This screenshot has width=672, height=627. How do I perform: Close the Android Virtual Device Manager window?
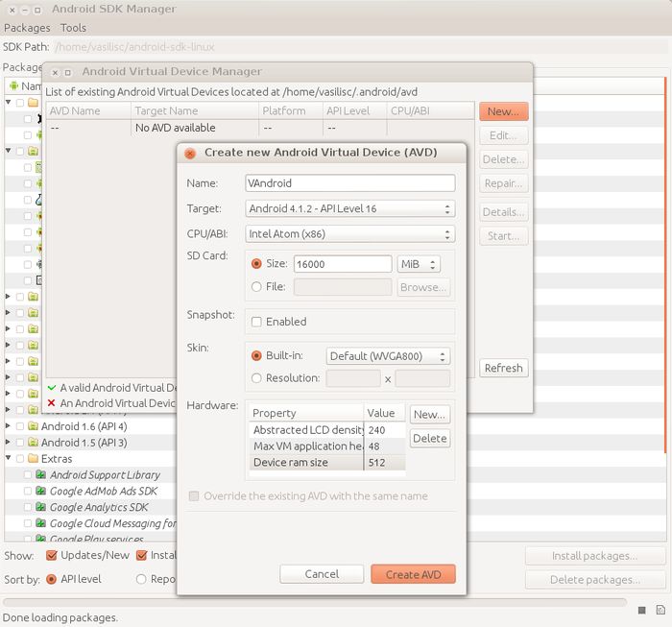tap(55, 72)
